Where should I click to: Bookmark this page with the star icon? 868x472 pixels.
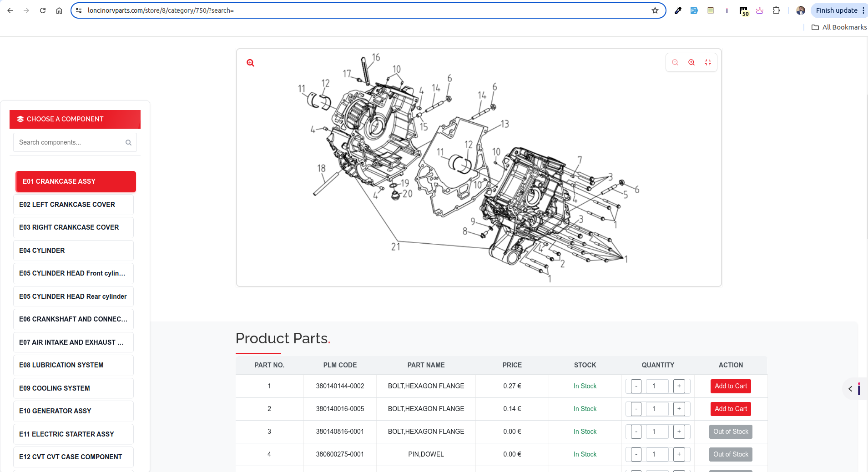click(655, 10)
